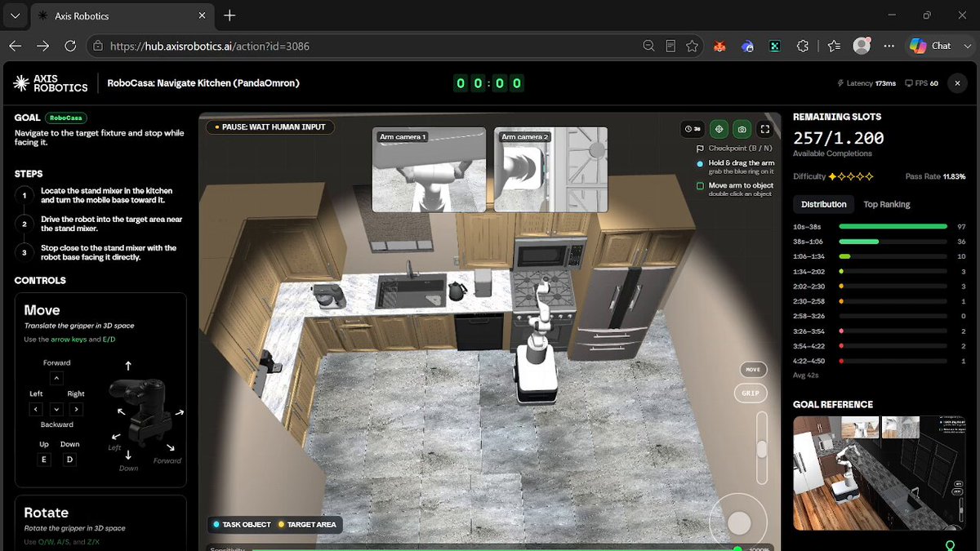Viewport: 980px width, 551px height.
Task: Open the Favorites list icon
Action: pos(834,46)
